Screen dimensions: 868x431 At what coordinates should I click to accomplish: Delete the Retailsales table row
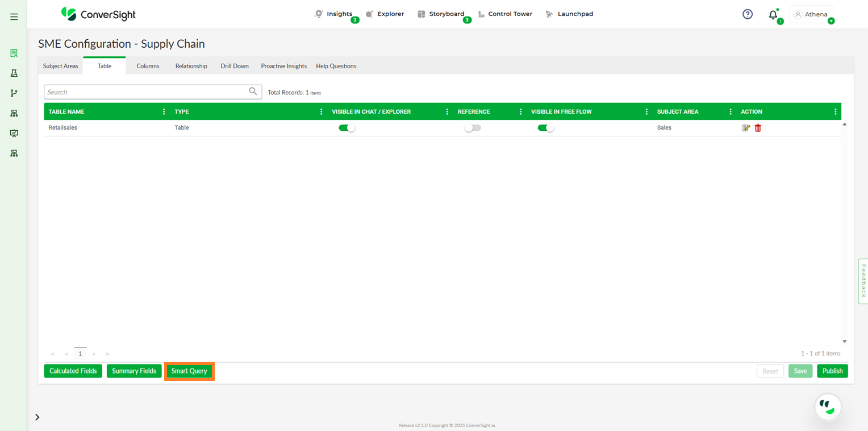(758, 128)
